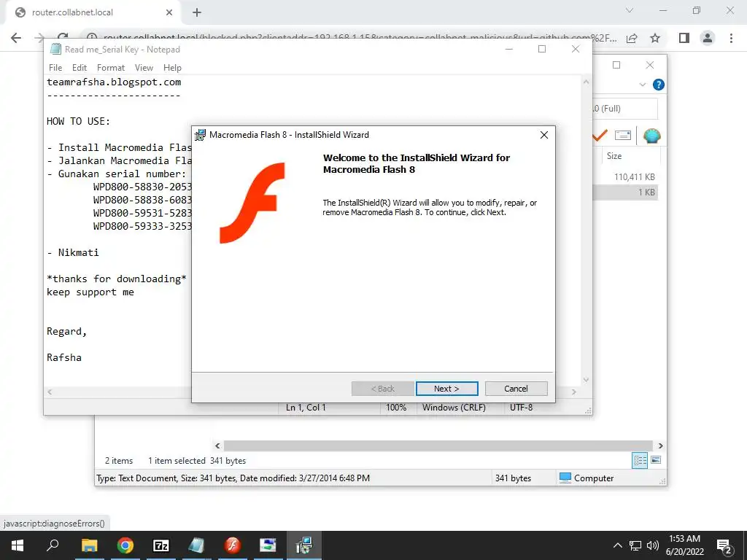
Task: Show hidden system tray icons
Action: point(617,545)
